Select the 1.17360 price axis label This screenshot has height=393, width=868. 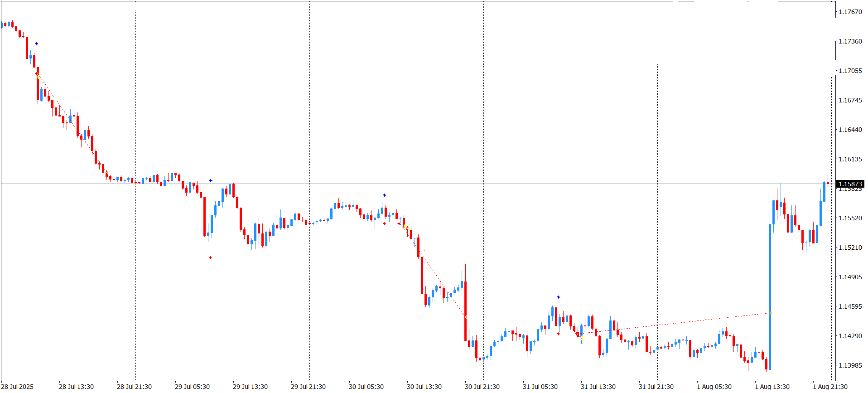[850, 41]
